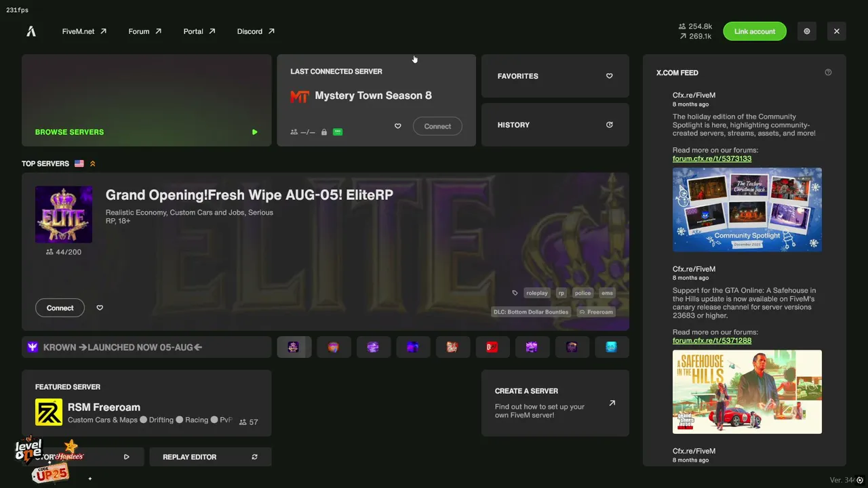Click the police tag
Viewport: 868px width, 488px height.
(x=583, y=293)
